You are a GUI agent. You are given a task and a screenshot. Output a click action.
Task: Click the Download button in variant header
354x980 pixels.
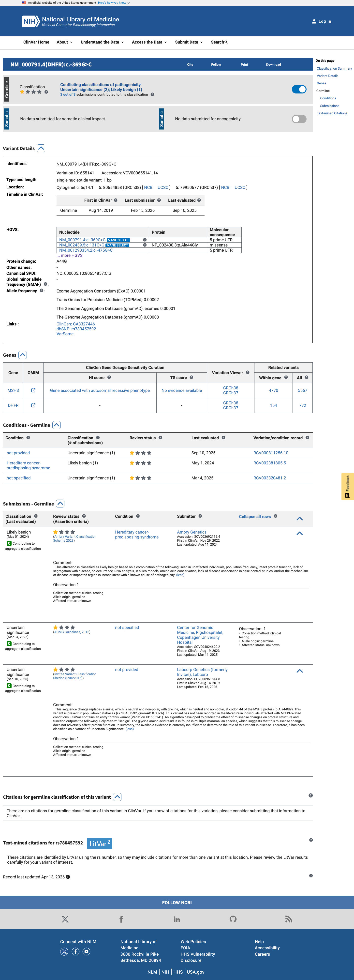click(x=273, y=65)
